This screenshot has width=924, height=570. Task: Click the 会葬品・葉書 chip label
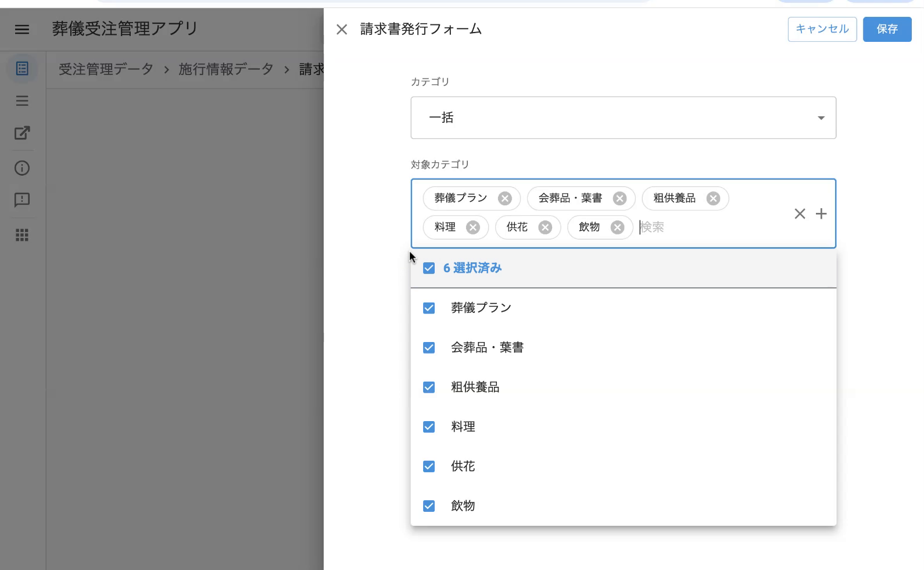click(570, 198)
